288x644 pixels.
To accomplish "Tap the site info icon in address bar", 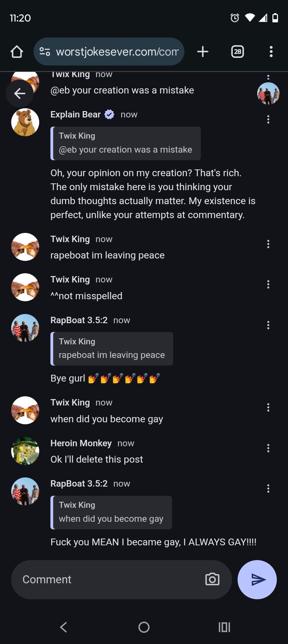I will tap(45, 52).
